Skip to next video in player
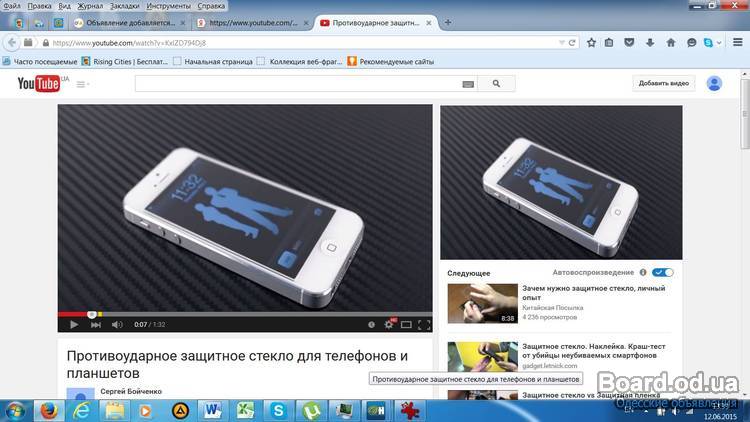Screen dimensions: 750x422 point(96,324)
